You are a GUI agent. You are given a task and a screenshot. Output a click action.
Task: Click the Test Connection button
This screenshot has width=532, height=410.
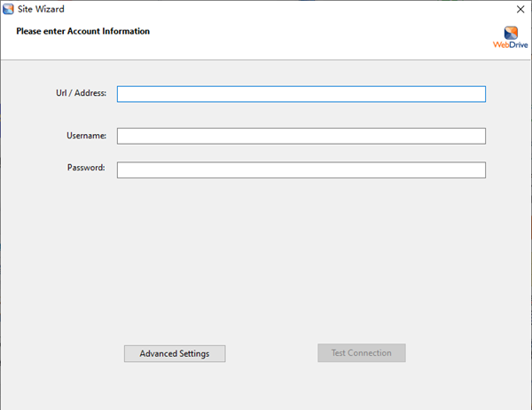(x=362, y=353)
